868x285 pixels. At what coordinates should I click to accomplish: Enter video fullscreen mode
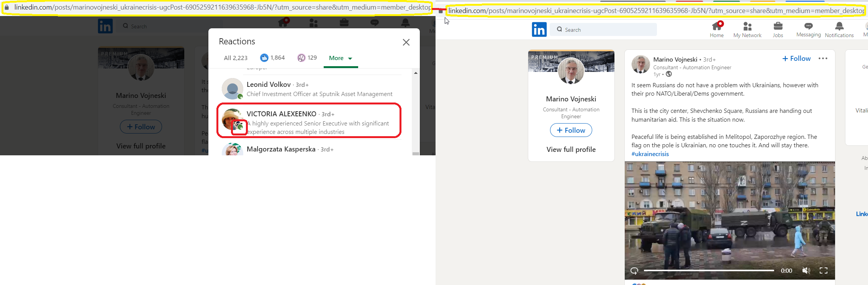(x=824, y=271)
